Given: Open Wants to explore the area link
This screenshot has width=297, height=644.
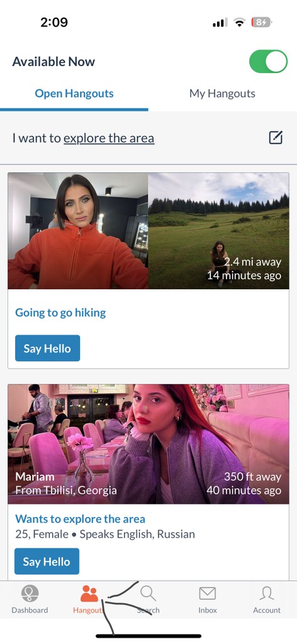Looking at the screenshot, I should pos(80,519).
